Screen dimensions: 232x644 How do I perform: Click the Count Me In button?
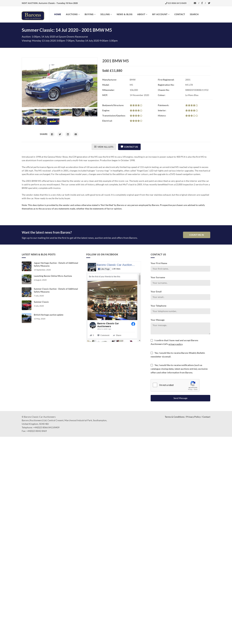[196, 235]
